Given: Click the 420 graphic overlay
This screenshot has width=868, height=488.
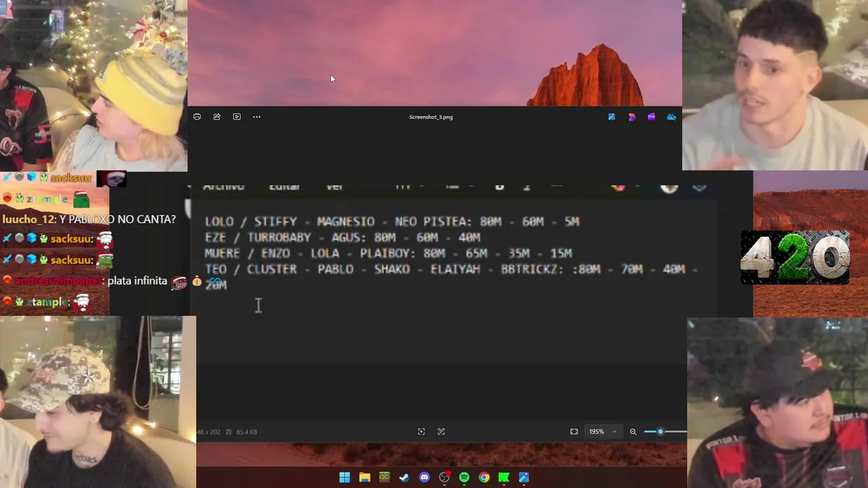Looking at the screenshot, I should (x=795, y=258).
